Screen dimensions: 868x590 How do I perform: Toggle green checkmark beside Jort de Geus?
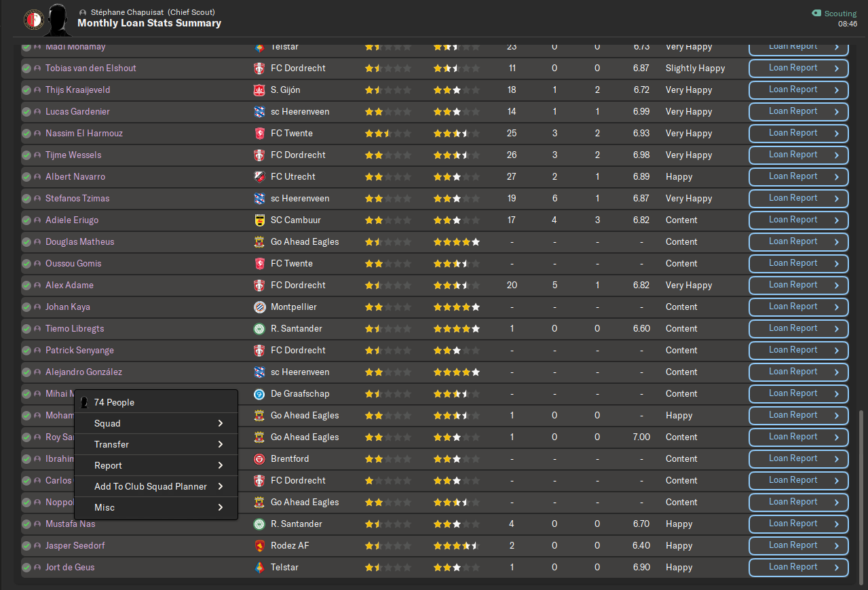pyautogui.click(x=26, y=568)
